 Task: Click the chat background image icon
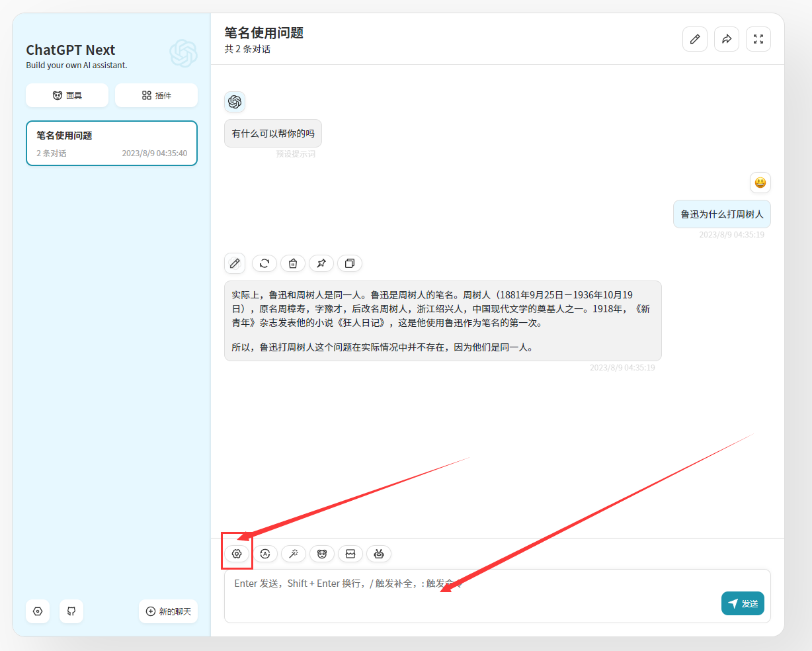(350, 554)
